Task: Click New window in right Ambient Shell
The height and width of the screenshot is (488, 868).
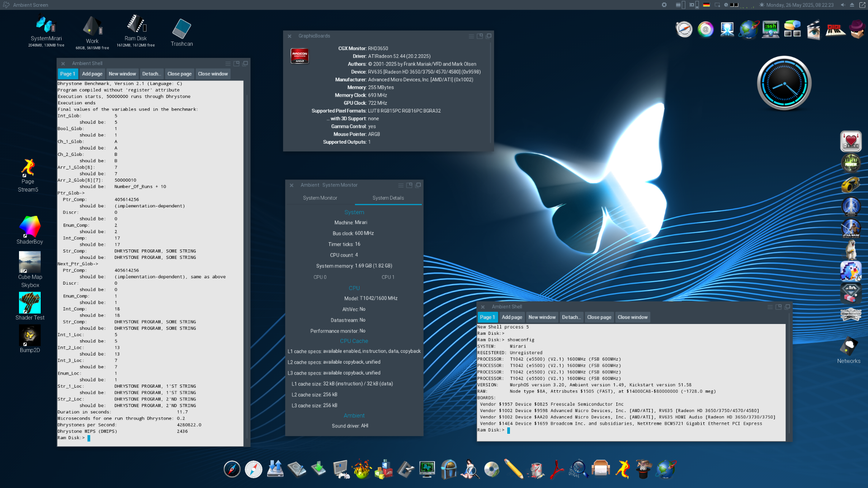Action: [x=542, y=317]
